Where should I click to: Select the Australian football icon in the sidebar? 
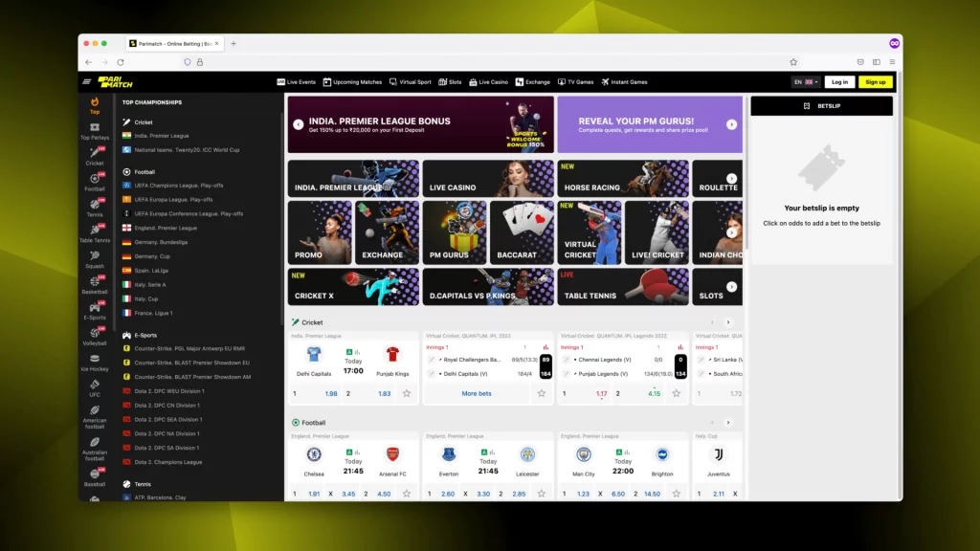pos(95,449)
